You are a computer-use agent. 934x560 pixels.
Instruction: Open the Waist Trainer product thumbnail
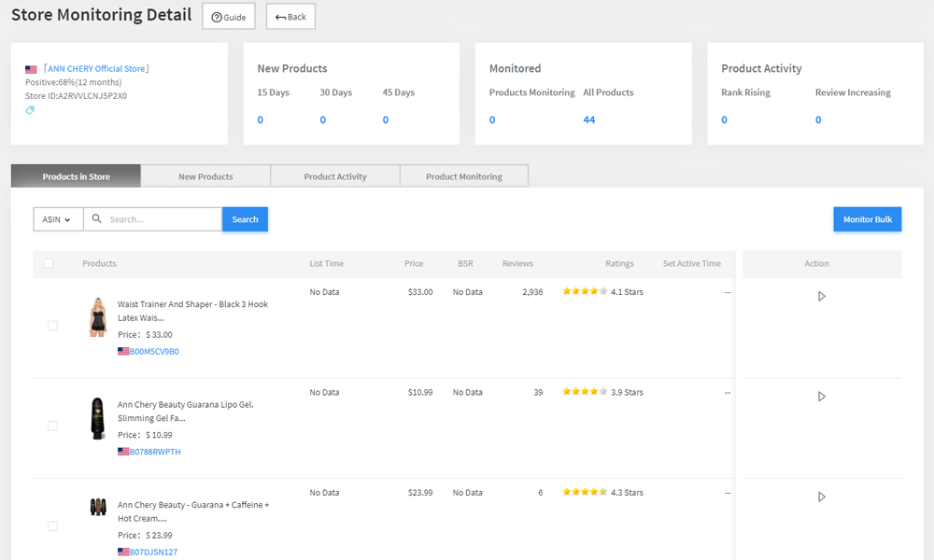pyautogui.click(x=98, y=317)
